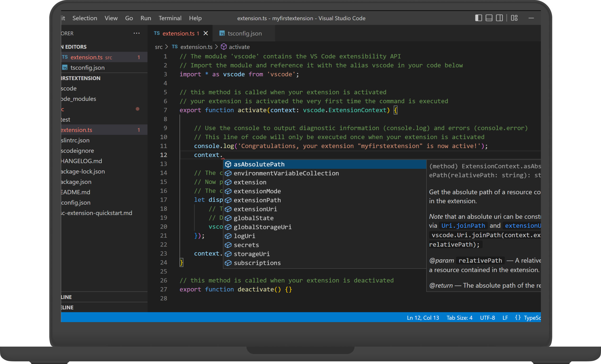This screenshot has height=364, width=601.
Task: Select the globalStorageUri suggestion
Action: [x=325, y=227]
